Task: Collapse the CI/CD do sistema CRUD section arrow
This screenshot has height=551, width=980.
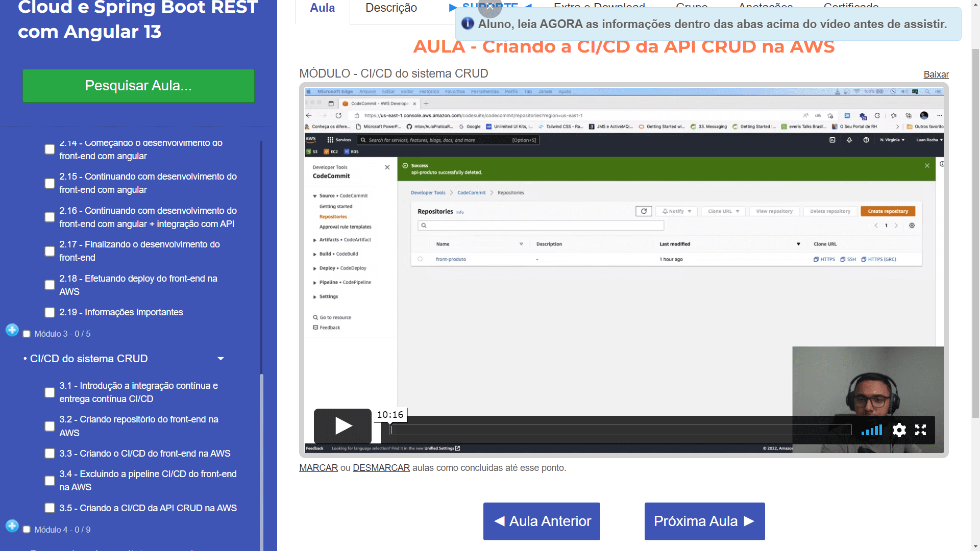Action: (220, 359)
